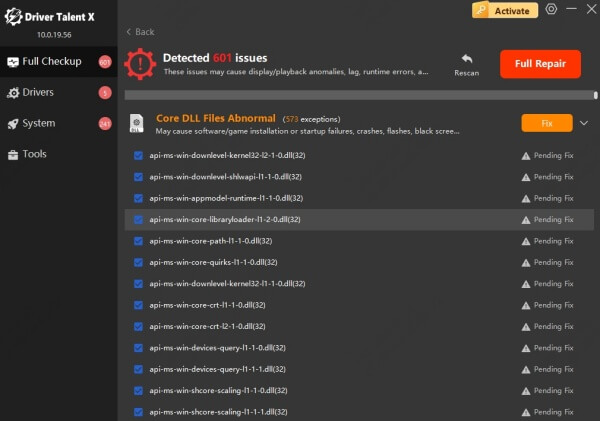Click the Detected 601 issues heading

click(215, 58)
